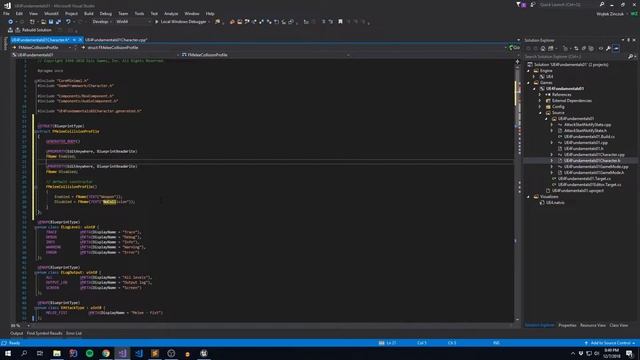This screenshot has height=360, width=640.
Task: Collapse the Source folder
Action: 540,113
